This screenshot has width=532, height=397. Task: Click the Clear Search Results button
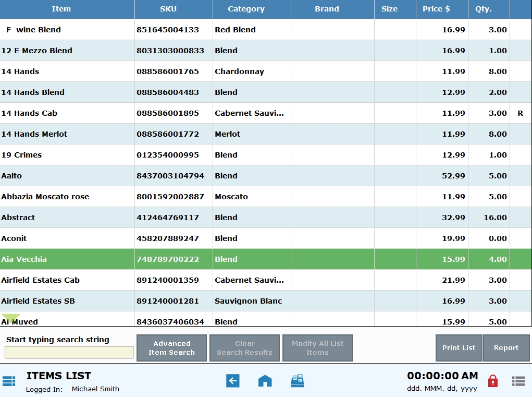(x=244, y=348)
